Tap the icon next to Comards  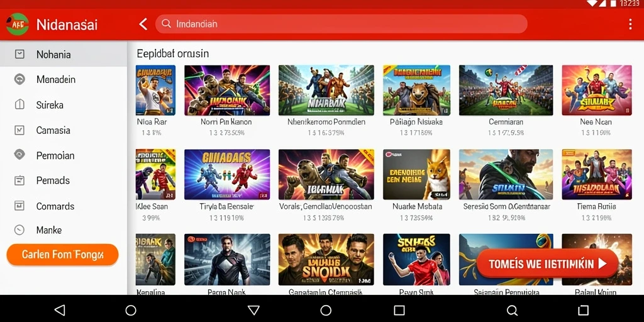coord(19,206)
